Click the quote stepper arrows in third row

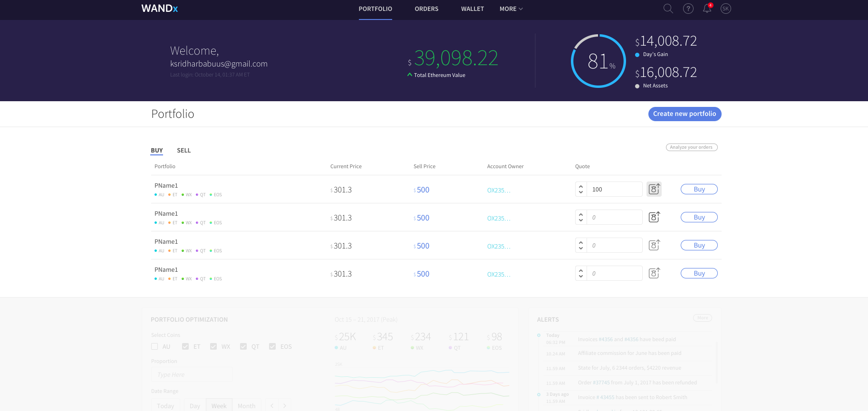click(581, 245)
